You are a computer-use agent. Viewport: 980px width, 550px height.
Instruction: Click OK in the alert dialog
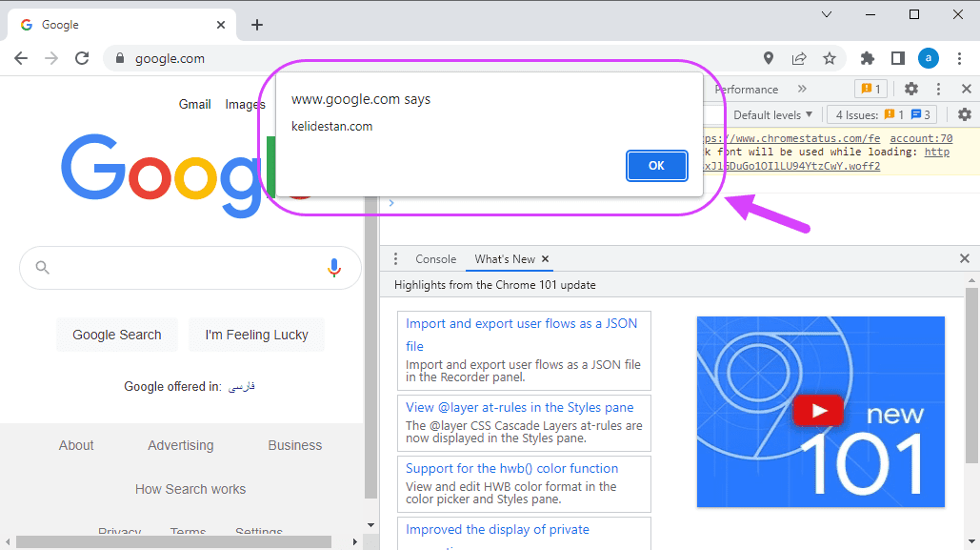[x=656, y=166]
